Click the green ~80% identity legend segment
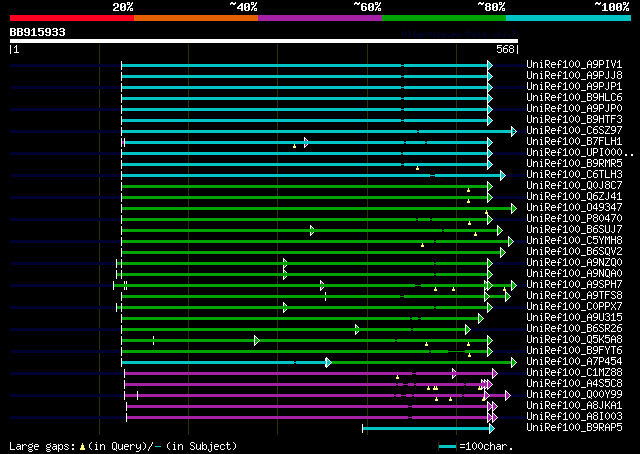This screenshot has width=640, height=454. (444, 18)
